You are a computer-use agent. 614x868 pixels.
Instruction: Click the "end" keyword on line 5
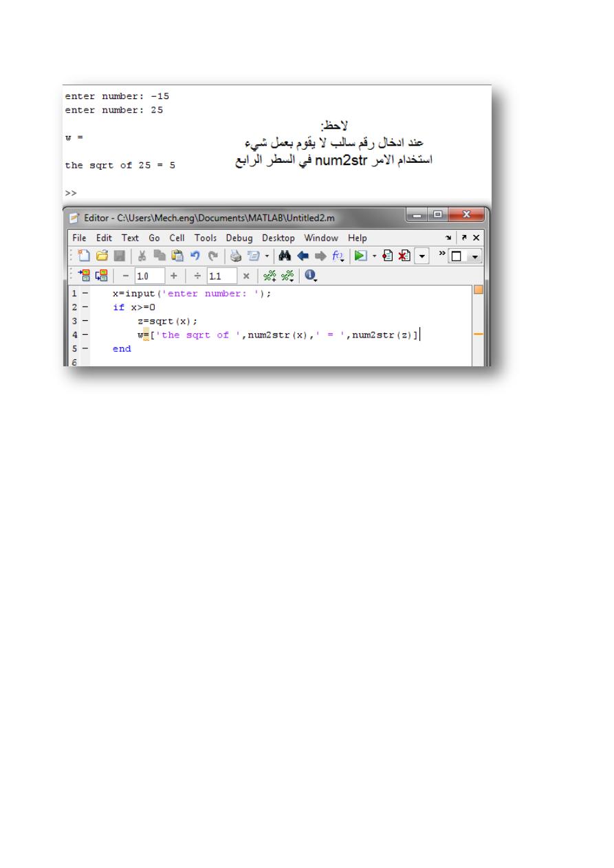pos(122,349)
